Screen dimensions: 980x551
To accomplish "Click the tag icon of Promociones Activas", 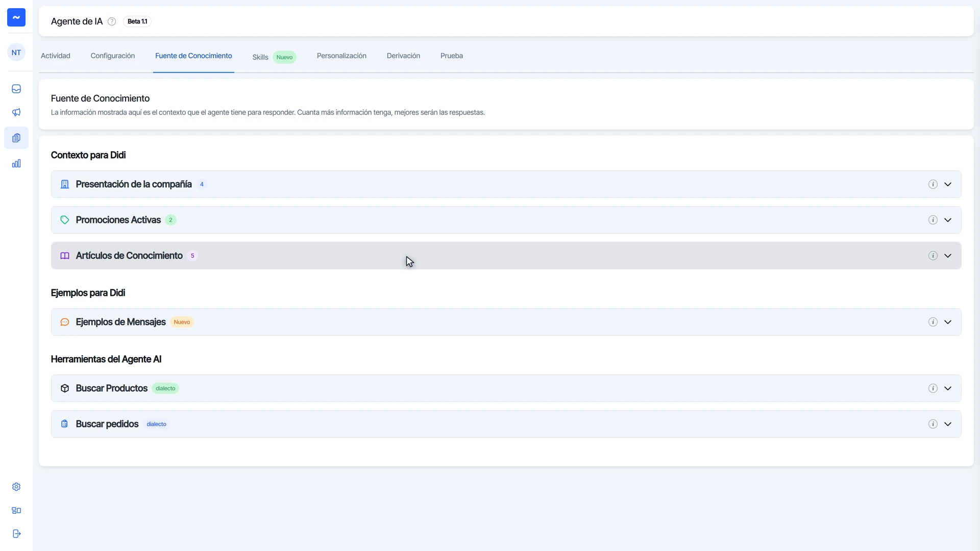I will tap(65, 220).
